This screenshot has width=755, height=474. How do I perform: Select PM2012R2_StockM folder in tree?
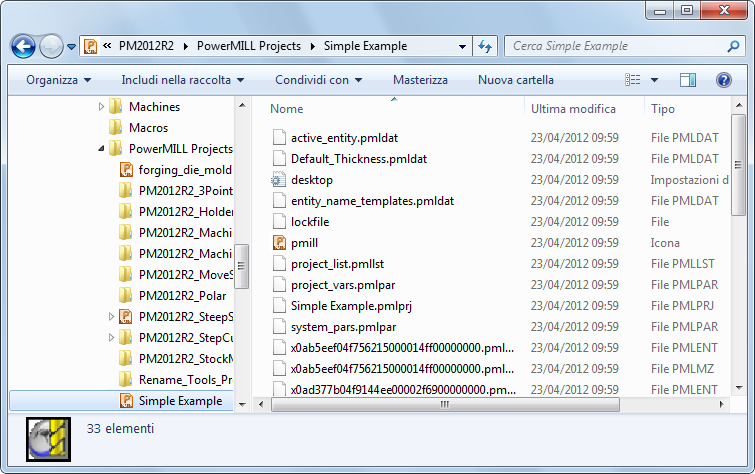pos(186,359)
